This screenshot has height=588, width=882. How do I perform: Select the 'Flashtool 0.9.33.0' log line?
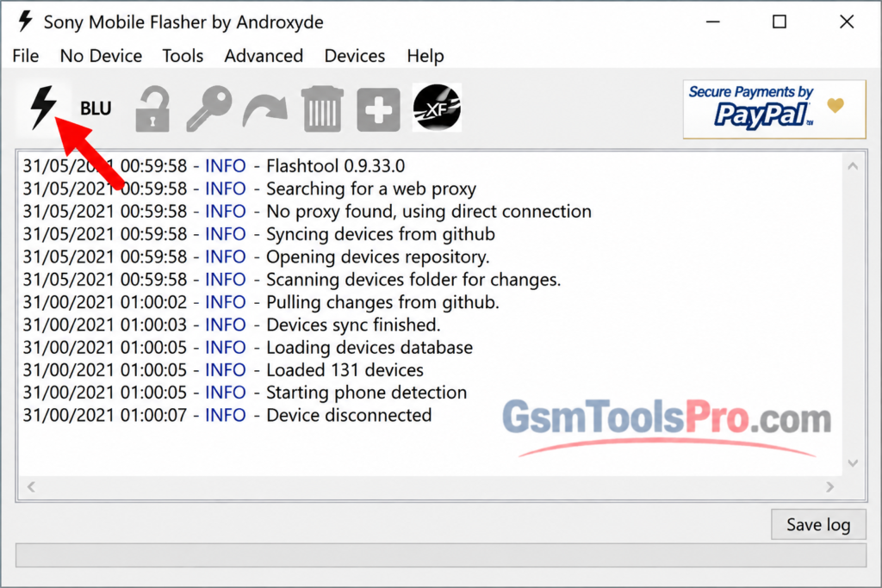click(x=214, y=166)
